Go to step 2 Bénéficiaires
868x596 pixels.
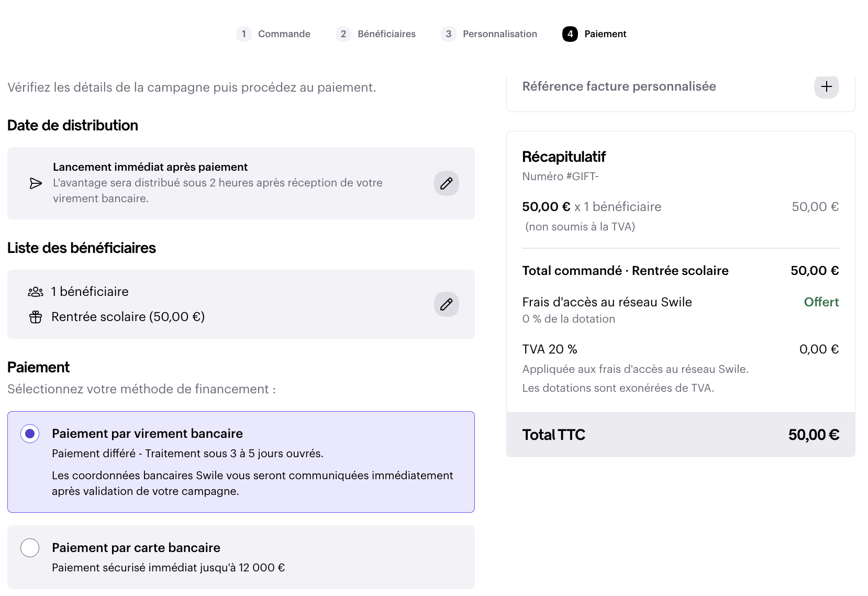point(375,34)
